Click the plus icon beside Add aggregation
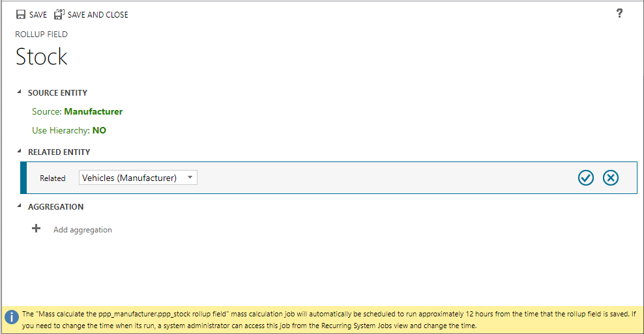 (x=37, y=229)
